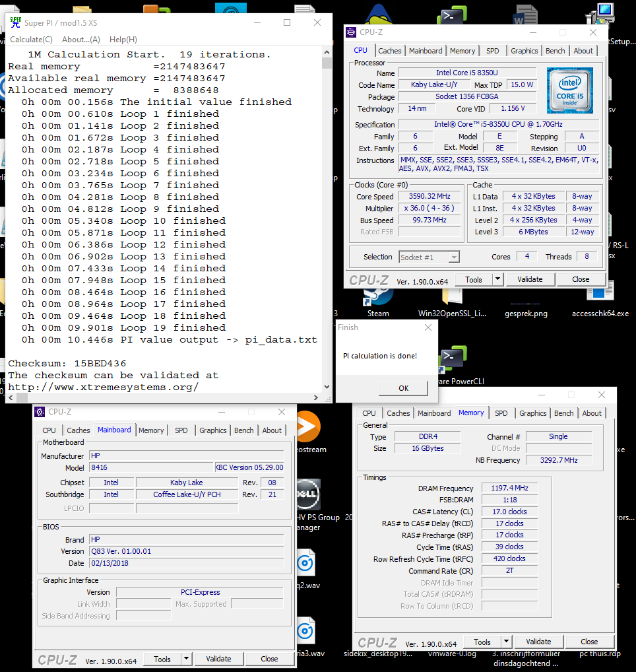Screen dimensions: 636x672
Task: Select Memory tab in Mainboard CPU-Z window
Action: coord(151,430)
